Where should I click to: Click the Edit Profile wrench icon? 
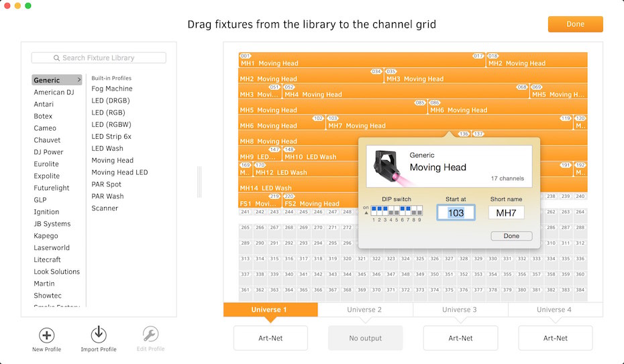pyautogui.click(x=150, y=335)
